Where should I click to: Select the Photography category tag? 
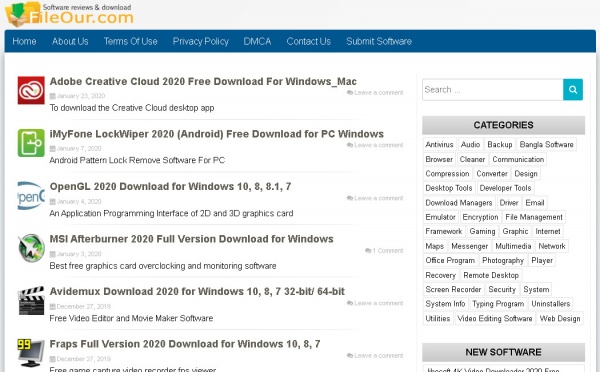click(503, 260)
